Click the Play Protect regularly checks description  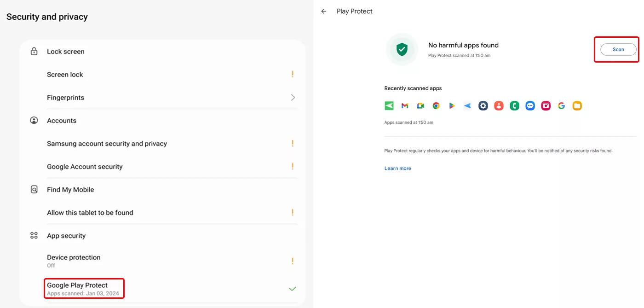(x=499, y=151)
